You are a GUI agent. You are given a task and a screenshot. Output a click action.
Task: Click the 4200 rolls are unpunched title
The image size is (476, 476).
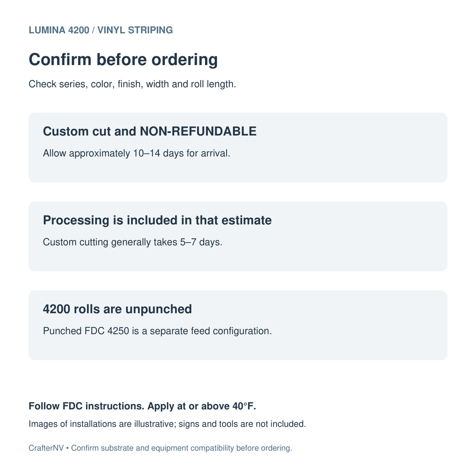coord(118,309)
